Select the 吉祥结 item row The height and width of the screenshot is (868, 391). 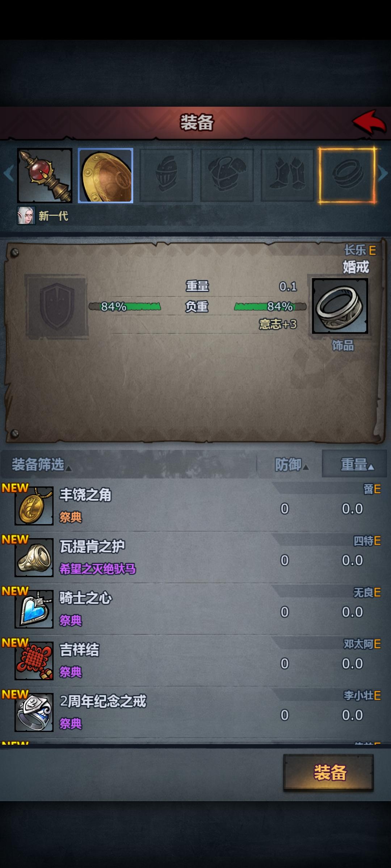[195, 661]
